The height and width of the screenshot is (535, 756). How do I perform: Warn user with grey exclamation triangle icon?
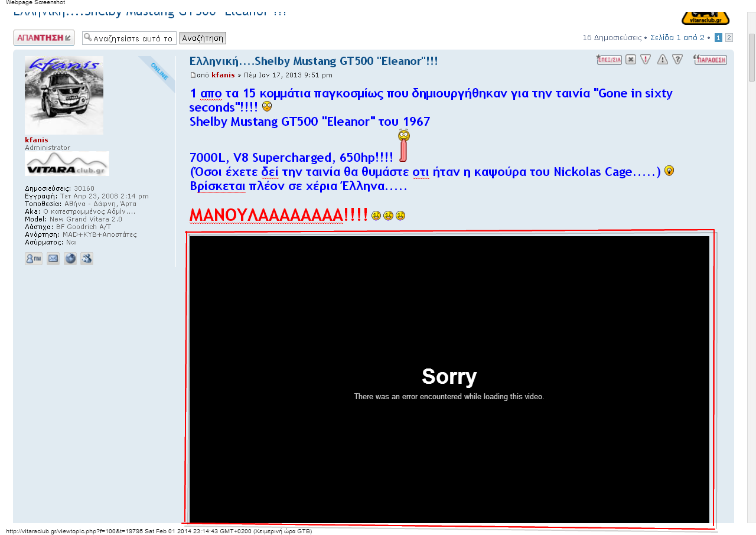pyautogui.click(x=663, y=59)
